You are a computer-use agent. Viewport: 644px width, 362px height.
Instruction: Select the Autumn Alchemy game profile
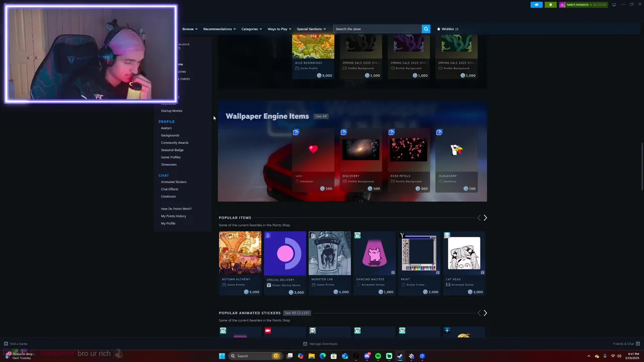[240, 263]
